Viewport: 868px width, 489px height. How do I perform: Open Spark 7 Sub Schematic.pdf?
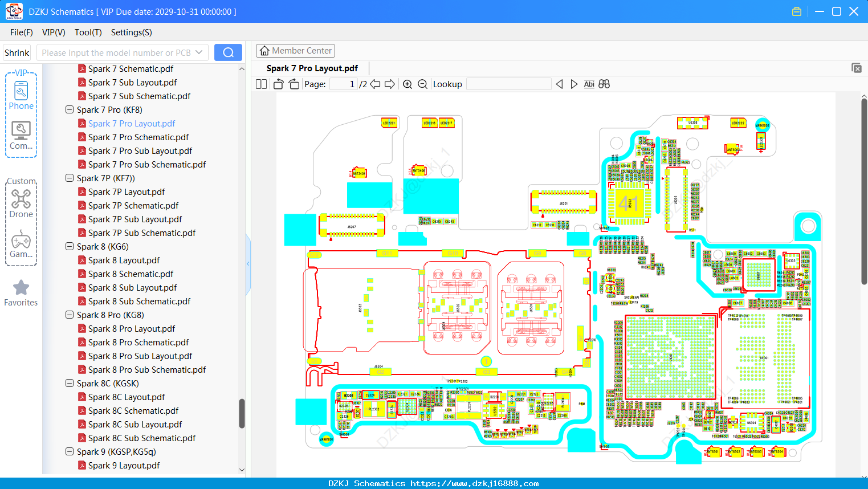pos(139,96)
